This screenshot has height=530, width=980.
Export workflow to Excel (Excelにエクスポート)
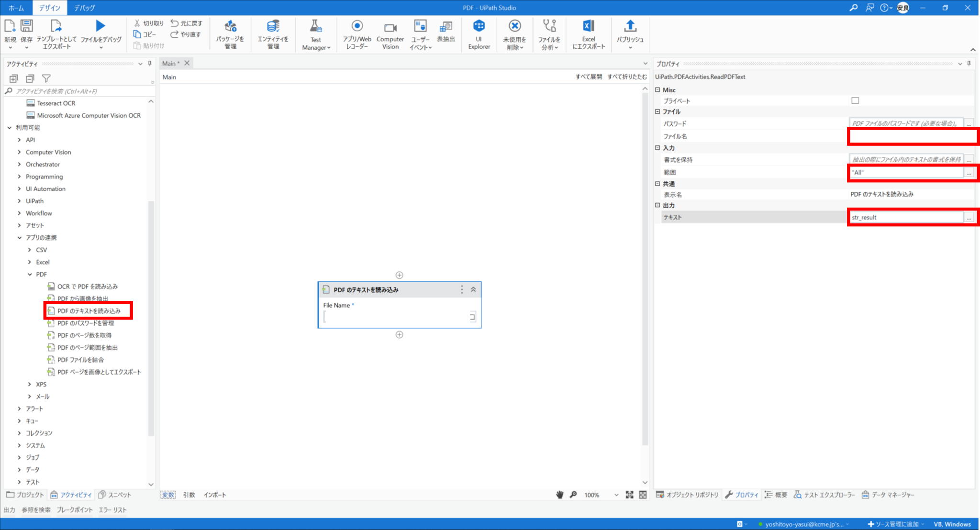pos(589,33)
